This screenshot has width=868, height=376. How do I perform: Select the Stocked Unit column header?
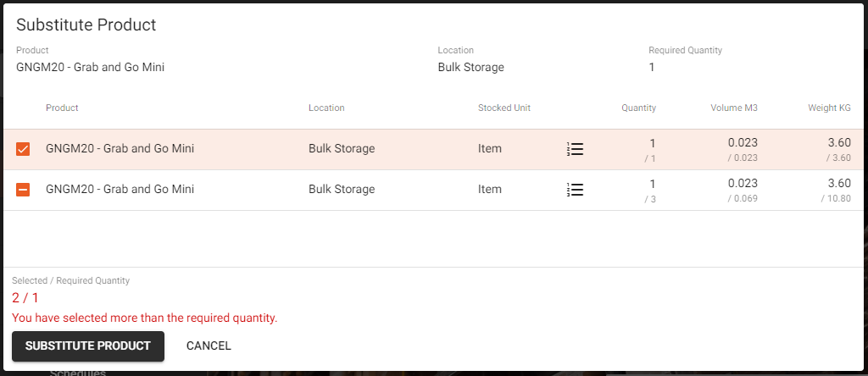(x=504, y=108)
